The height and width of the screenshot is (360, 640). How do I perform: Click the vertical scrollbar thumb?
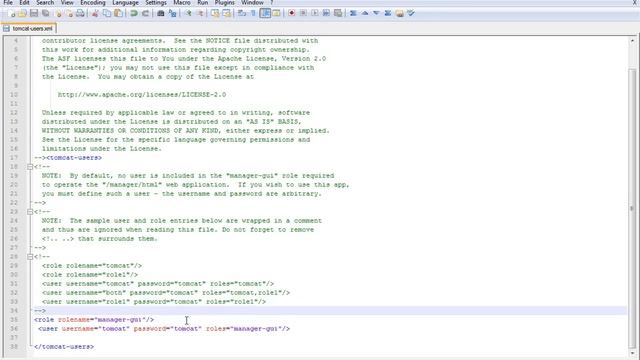coord(632,208)
